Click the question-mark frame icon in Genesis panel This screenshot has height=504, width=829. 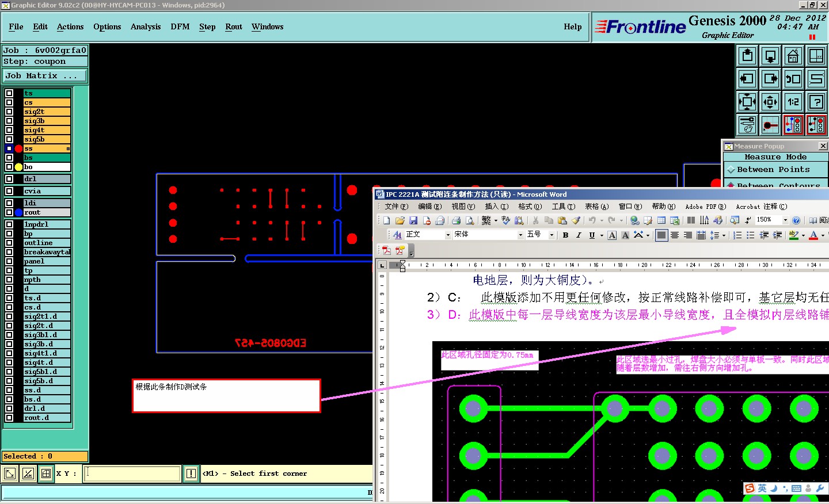816,102
